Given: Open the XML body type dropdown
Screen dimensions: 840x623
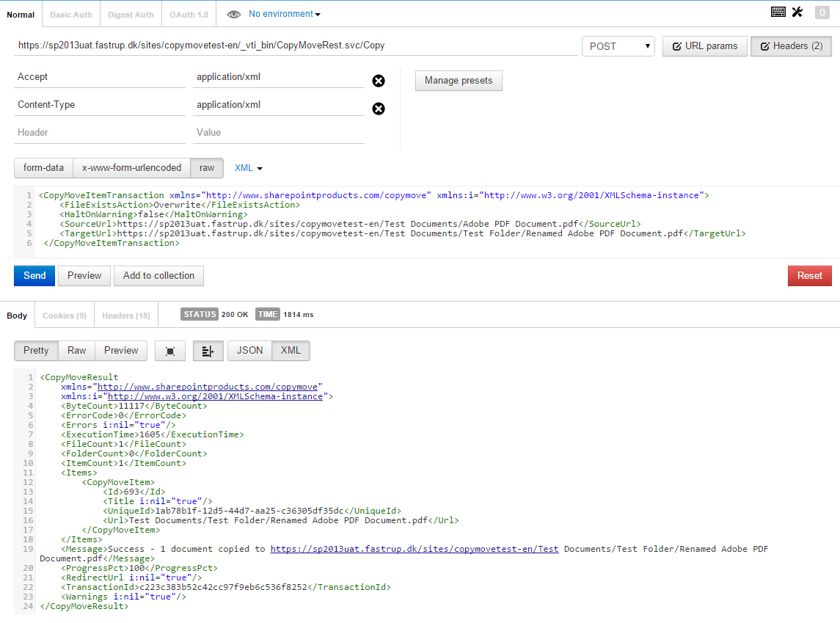Looking at the screenshot, I should 248,168.
